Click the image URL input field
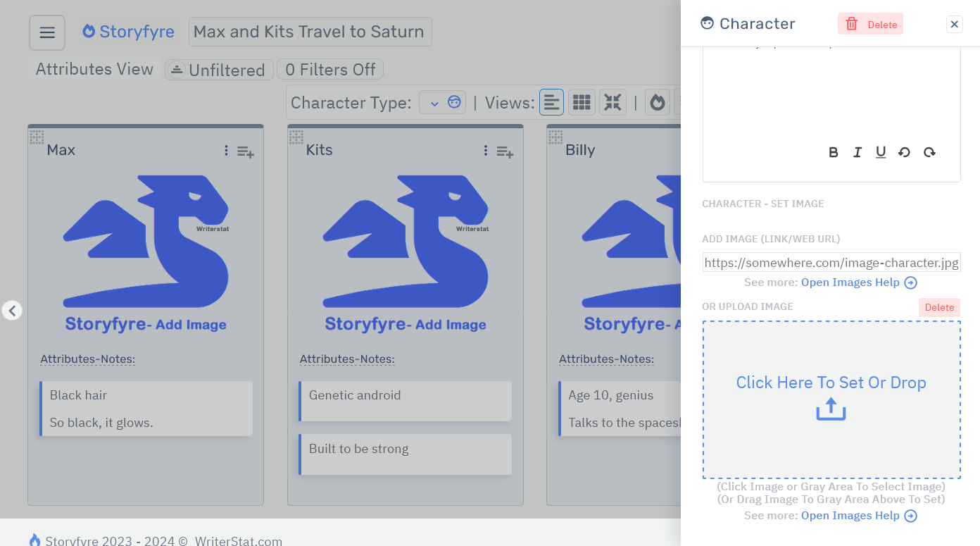This screenshot has width=980, height=546. point(831,262)
